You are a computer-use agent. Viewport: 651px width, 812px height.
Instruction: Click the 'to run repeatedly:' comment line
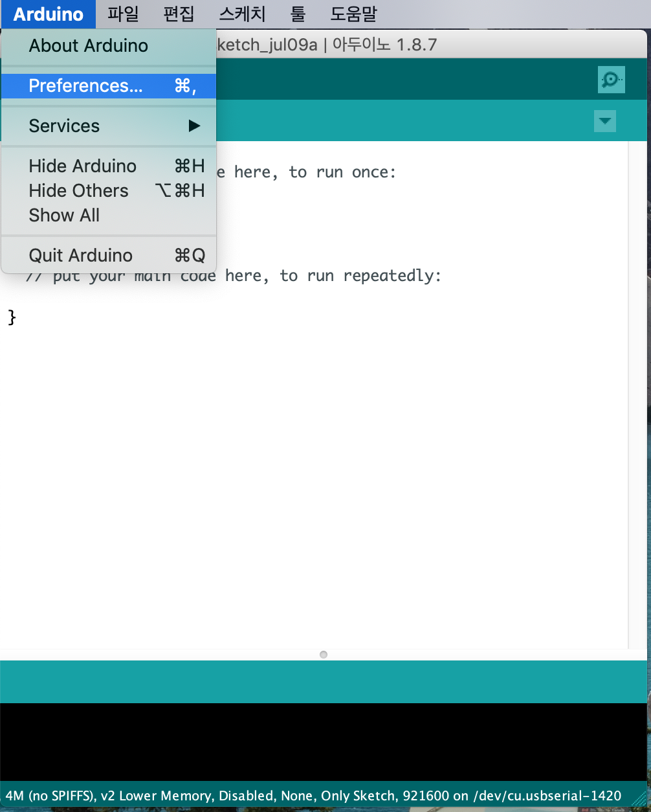(233, 276)
